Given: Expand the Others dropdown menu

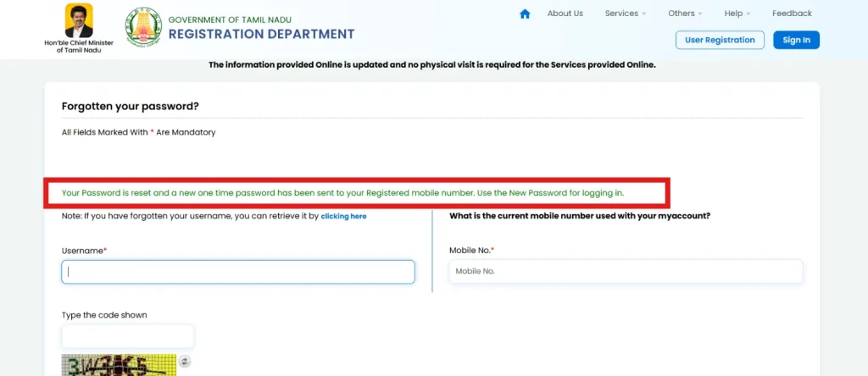Looking at the screenshot, I should click(x=685, y=14).
